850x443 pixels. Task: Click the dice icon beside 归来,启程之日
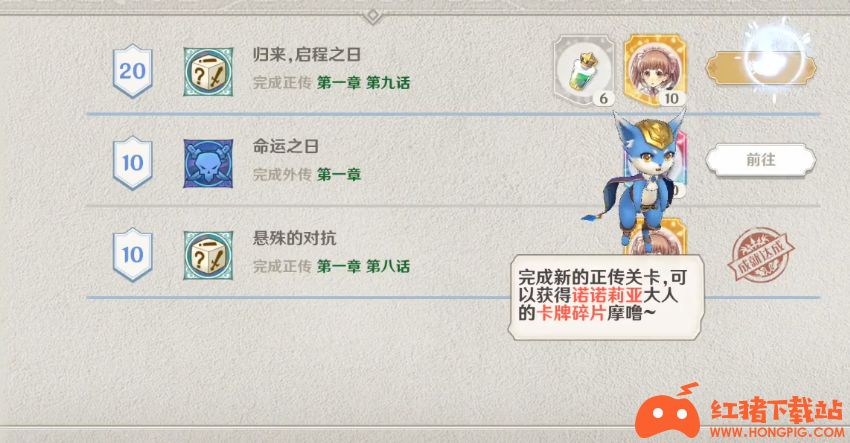(208, 72)
